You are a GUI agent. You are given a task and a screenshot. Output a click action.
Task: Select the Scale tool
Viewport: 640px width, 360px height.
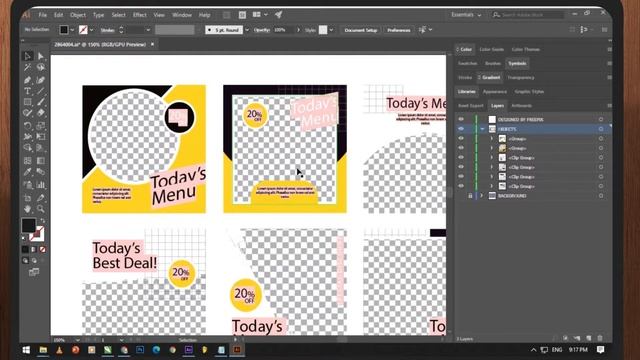coord(41,126)
